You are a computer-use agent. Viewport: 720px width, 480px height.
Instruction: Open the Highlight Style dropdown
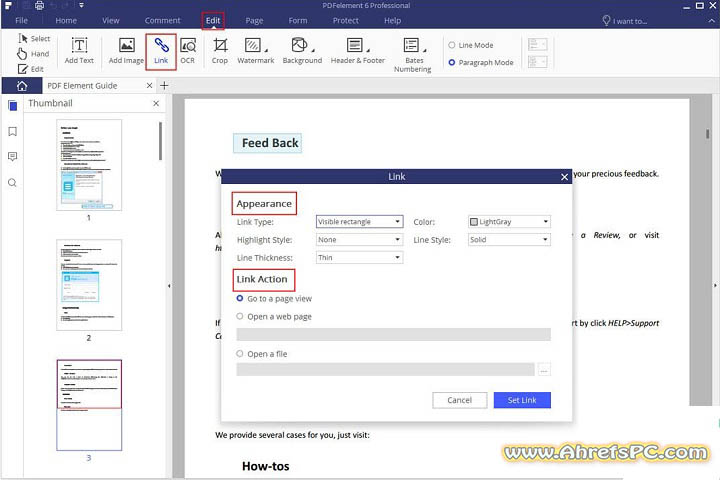(360, 239)
